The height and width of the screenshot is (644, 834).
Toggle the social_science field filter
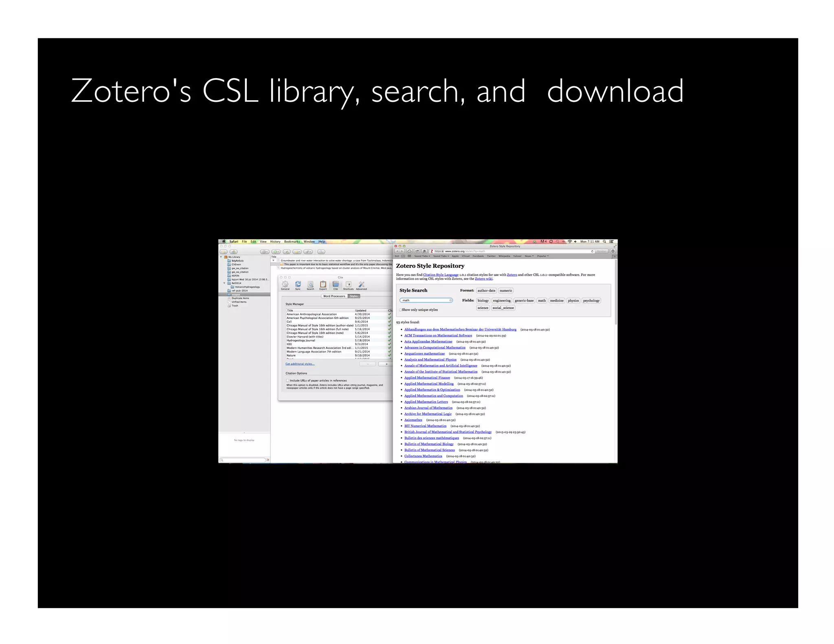coord(503,308)
